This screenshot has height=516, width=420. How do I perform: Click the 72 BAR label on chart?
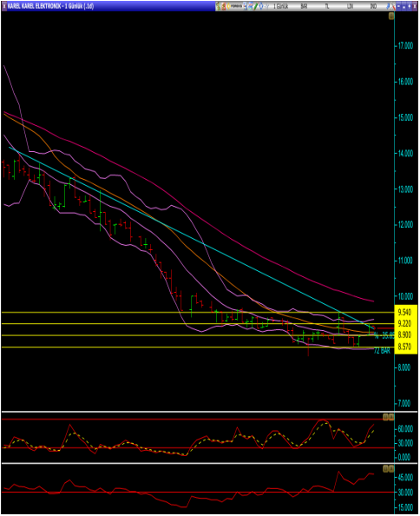[382, 351]
